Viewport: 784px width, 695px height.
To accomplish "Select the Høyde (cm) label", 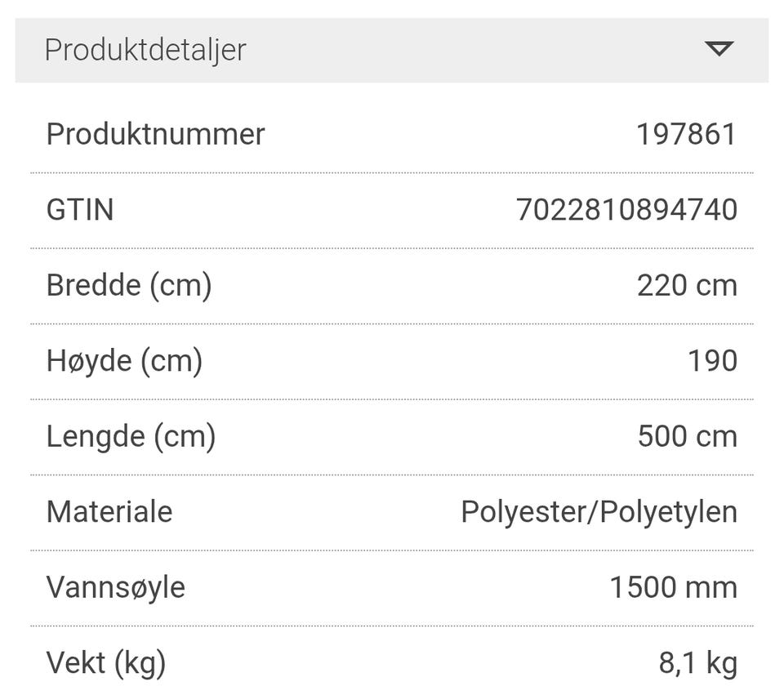I will (x=124, y=361).
